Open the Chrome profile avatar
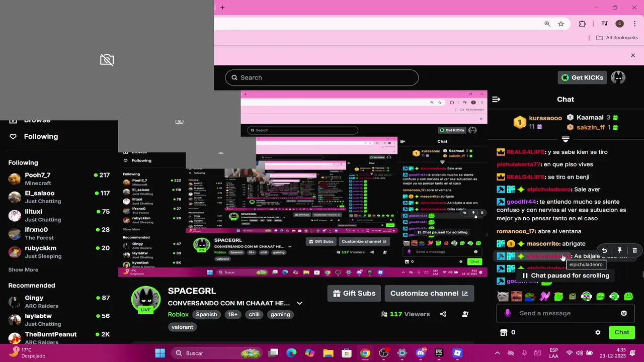The width and height of the screenshot is (644, 362). tap(619, 24)
